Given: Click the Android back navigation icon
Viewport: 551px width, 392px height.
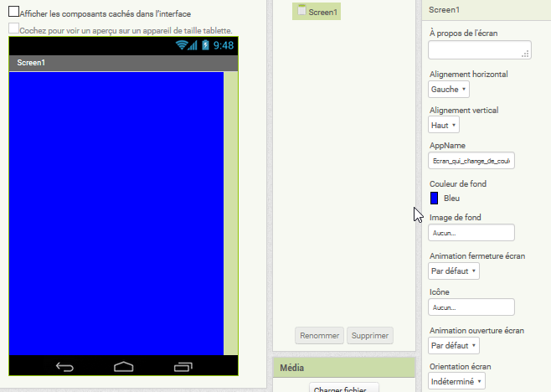Looking at the screenshot, I should click(64, 366).
